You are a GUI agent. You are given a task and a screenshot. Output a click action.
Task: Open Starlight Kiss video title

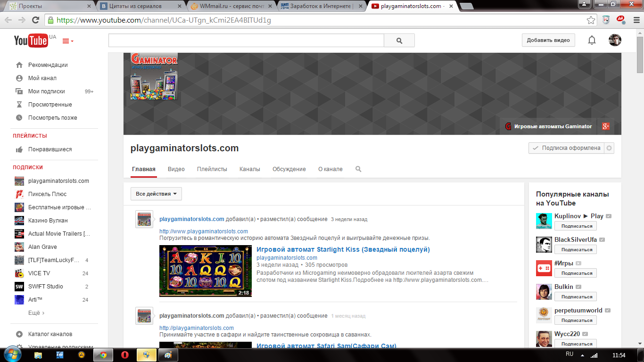[x=343, y=249]
